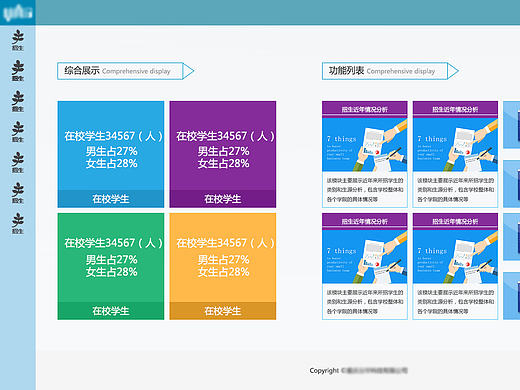520x390 pixels.
Task: Open the orange 在校学生34567 tile
Action: (x=223, y=266)
